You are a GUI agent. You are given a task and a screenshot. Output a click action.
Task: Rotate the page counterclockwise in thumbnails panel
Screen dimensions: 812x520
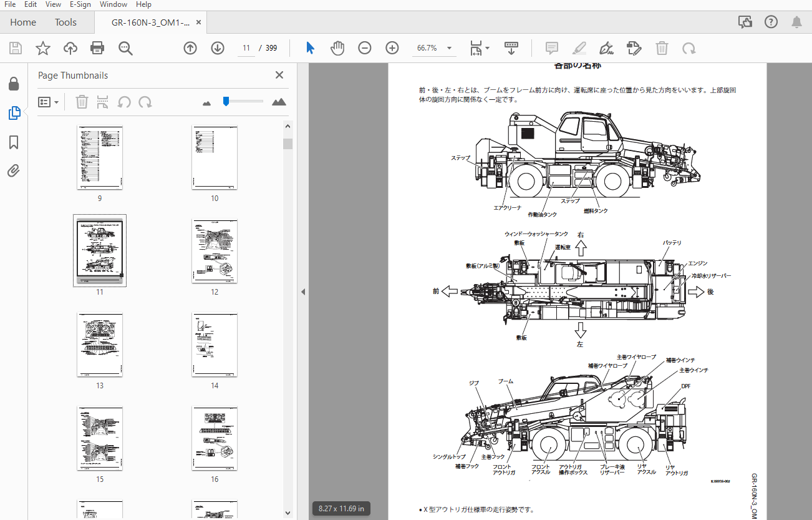pyautogui.click(x=124, y=102)
